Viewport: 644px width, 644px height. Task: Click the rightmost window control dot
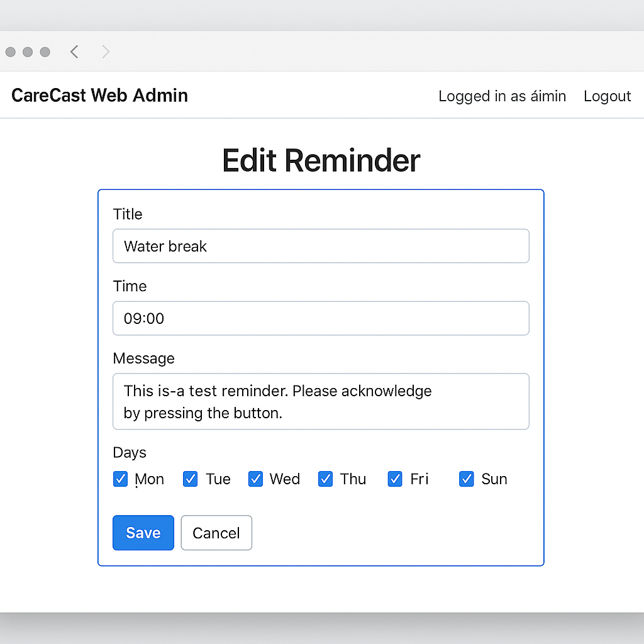pos(44,52)
